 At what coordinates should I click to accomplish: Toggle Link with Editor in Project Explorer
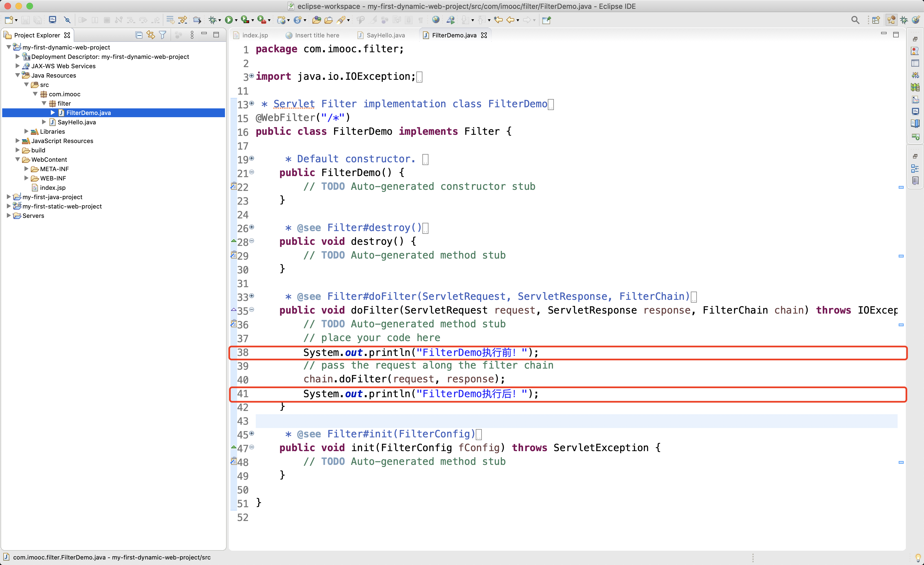(x=151, y=35)
